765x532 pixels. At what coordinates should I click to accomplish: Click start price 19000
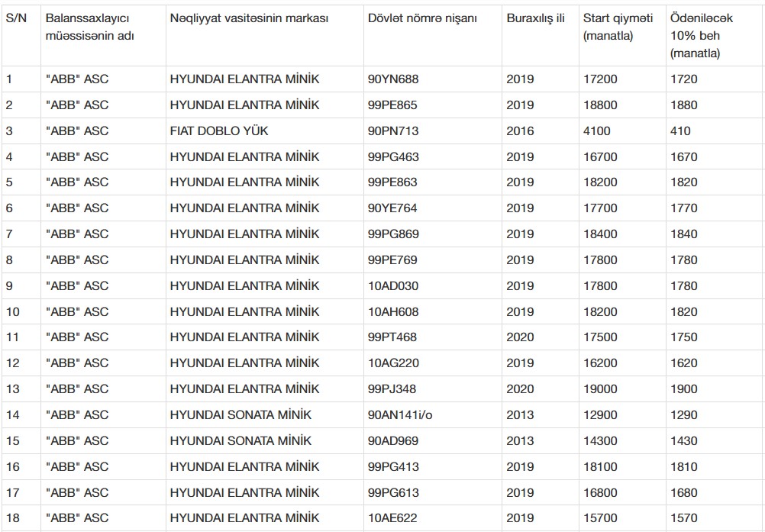pos(600,389)
